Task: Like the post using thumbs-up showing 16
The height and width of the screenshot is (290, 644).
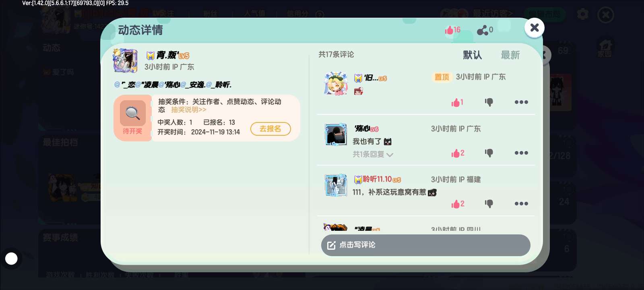Action: tap(452, 30)
